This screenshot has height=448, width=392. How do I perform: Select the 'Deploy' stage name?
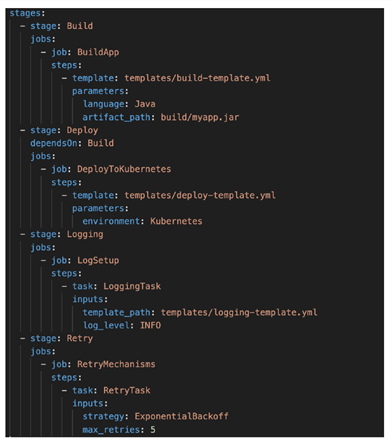(82, 130)
